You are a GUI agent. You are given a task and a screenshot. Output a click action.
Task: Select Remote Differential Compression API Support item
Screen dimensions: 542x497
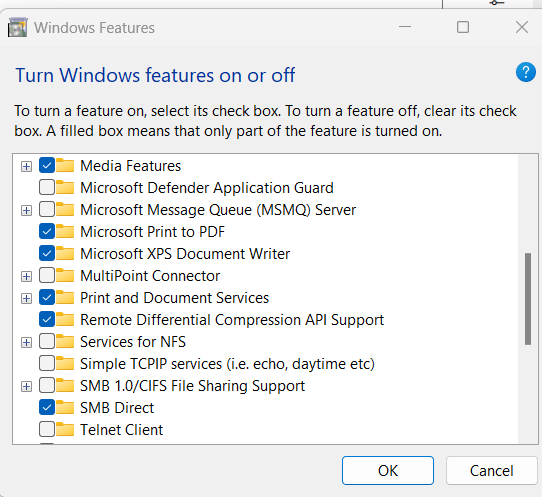(x=232, y=320)
